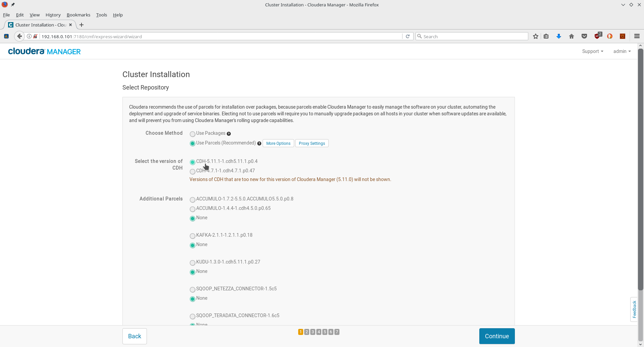Select KUDU-1.3.0-1.cdh5.11.1.p0.27 parcel
This screenshot has height=347, width=644.
pos(193,263)
